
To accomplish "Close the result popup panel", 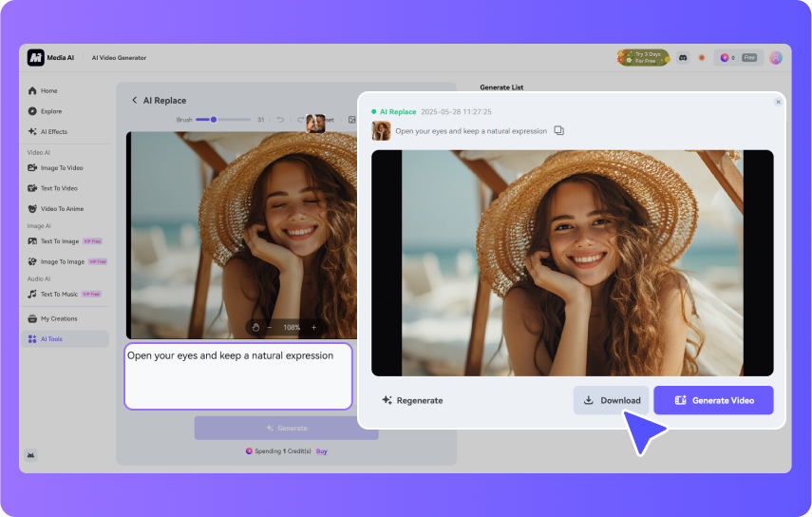I will [778, 102].
